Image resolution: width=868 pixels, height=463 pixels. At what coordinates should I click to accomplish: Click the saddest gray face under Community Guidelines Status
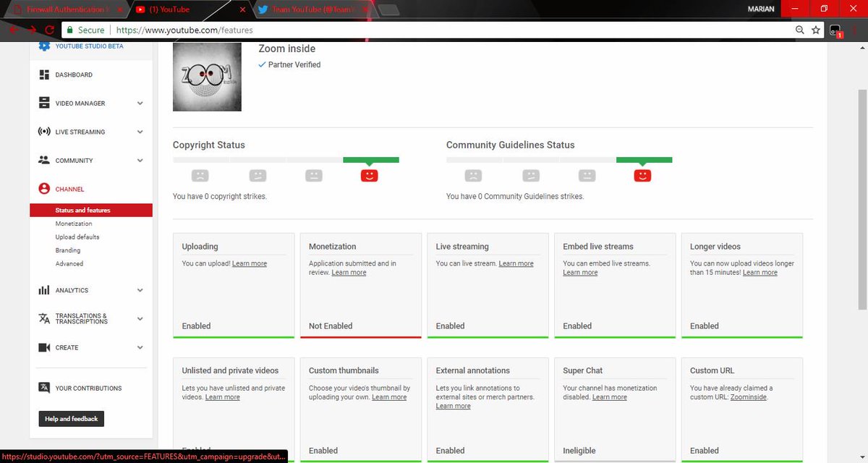click(474, 175)
